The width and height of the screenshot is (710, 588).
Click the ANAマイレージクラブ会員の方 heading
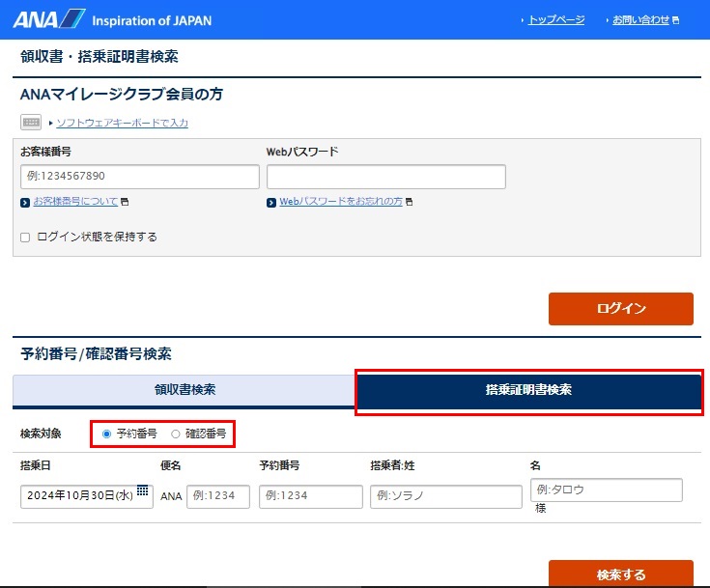122,95
